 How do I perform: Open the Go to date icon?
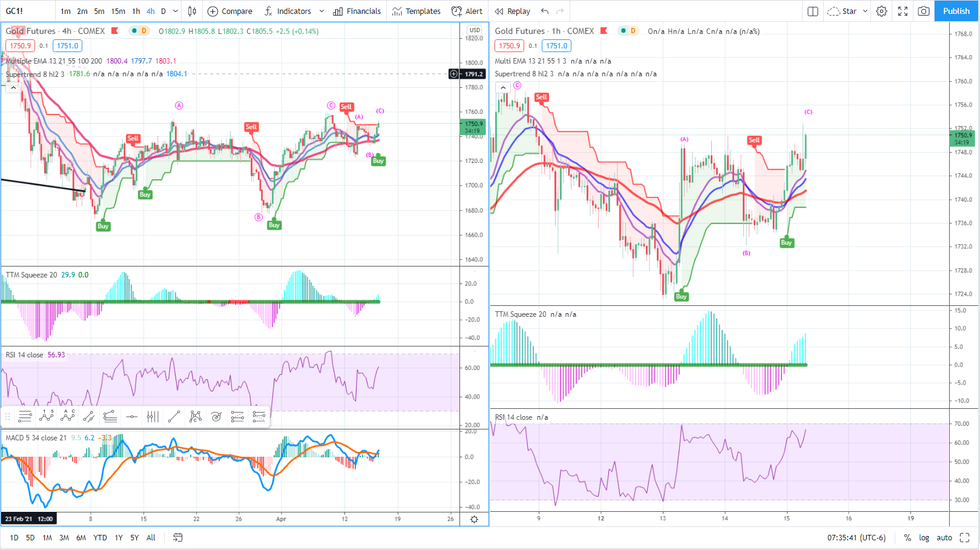[x=177, y=537]
